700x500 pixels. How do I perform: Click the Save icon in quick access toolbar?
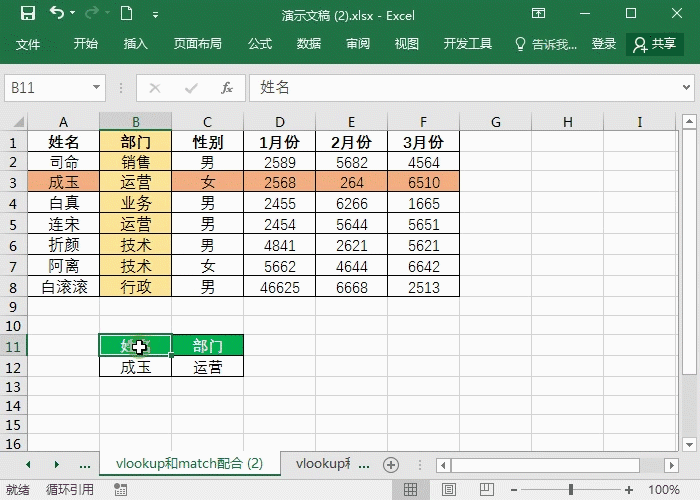point(27,15)
